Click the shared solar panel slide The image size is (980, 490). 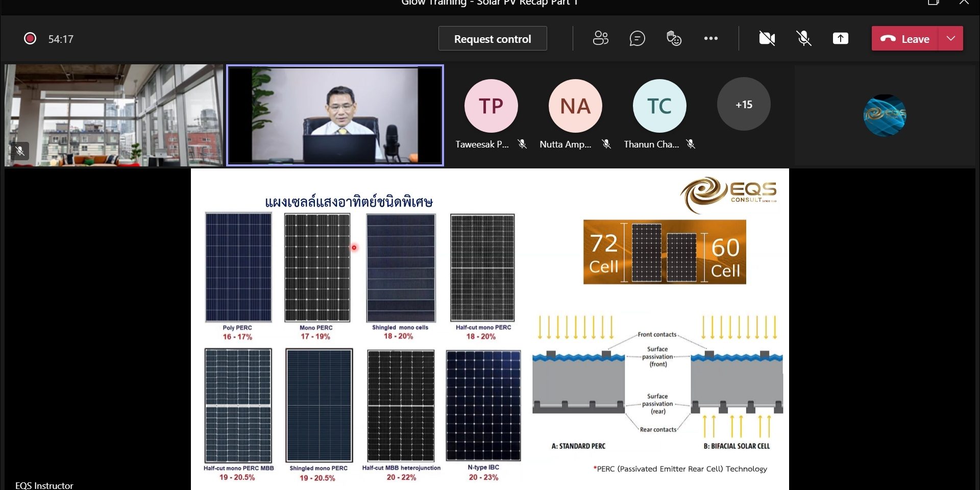[x=489, y=329]
